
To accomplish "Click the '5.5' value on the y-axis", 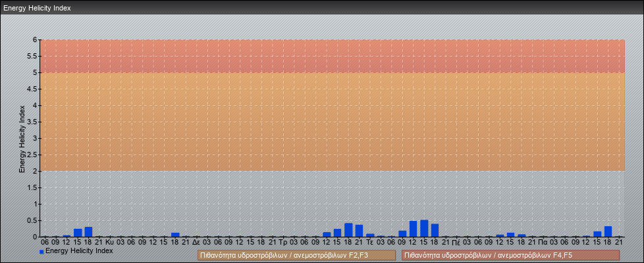I will [x=33, y=56].
